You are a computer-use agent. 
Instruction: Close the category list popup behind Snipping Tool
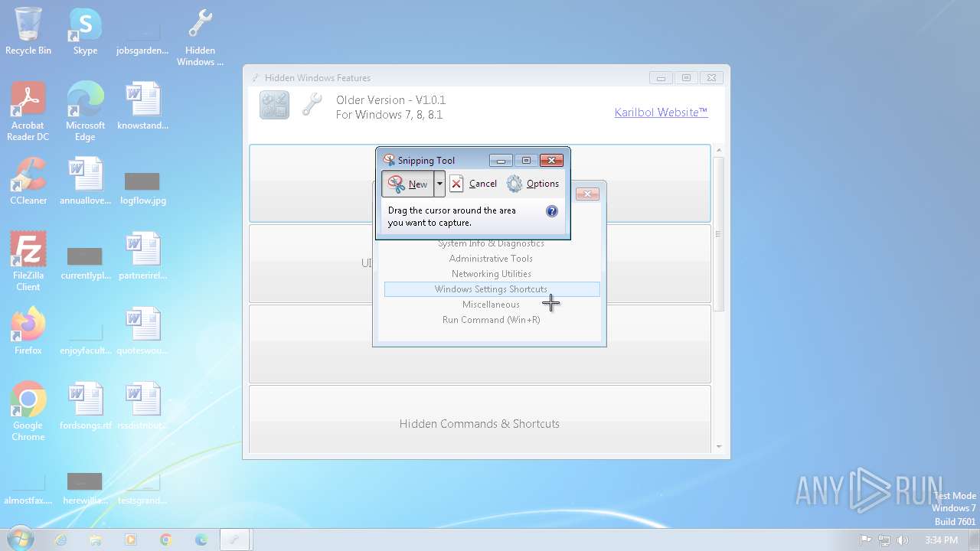click(587, 194)
